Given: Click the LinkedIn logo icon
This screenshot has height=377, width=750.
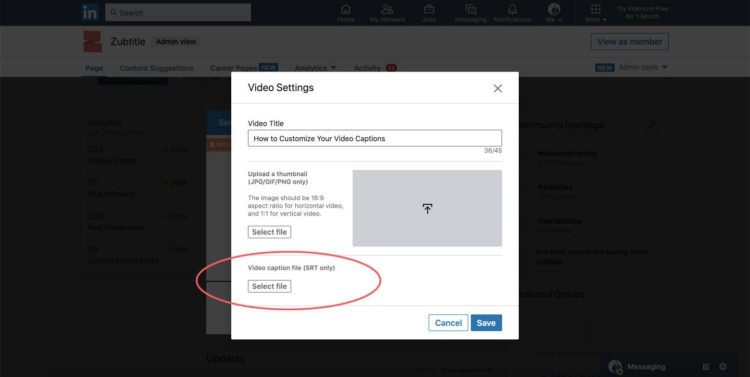Looking at the screenshot, I should pos(90,12).
